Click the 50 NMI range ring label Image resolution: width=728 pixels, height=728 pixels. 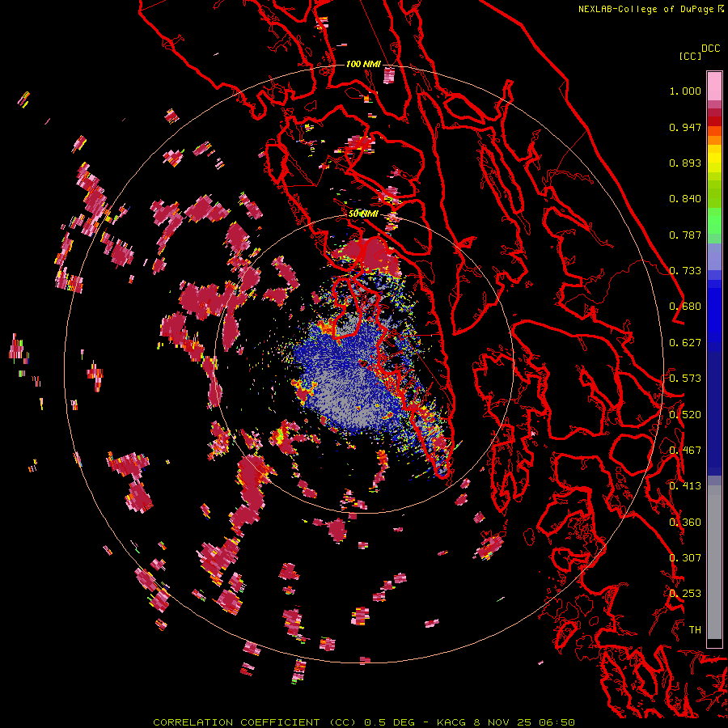363,214
